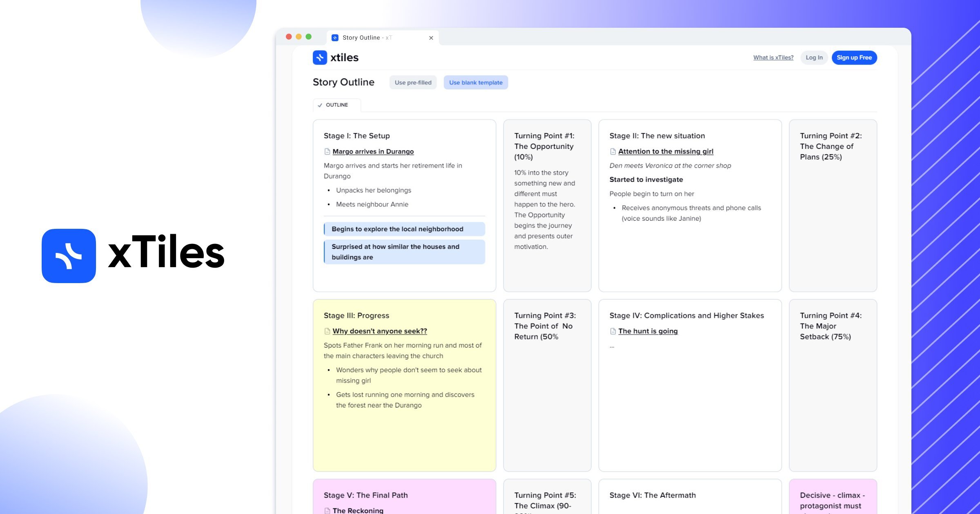Click the Log In button
The width and height of the screenshot is (980, 514).
coord(814,58)
